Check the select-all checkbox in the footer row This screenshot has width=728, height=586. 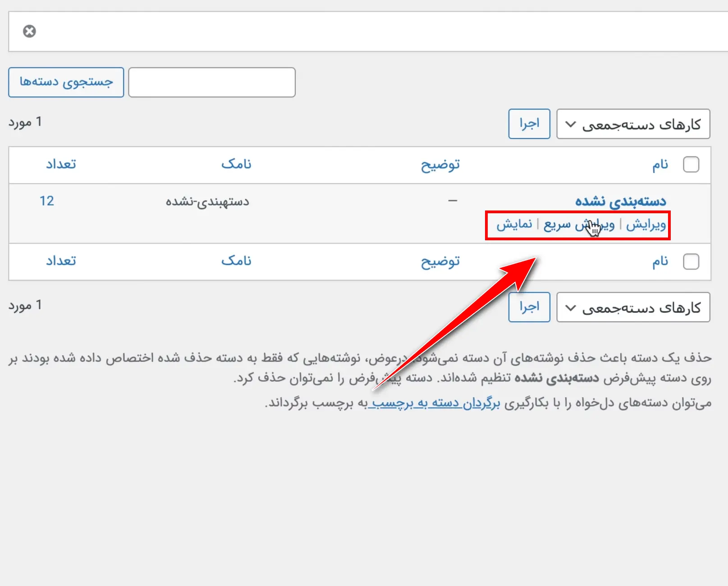(x=691, y=261)
